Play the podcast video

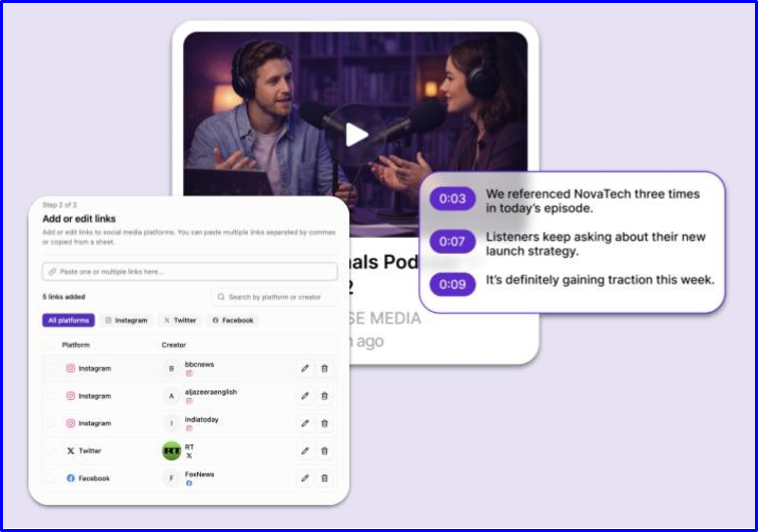click(357, 135)
